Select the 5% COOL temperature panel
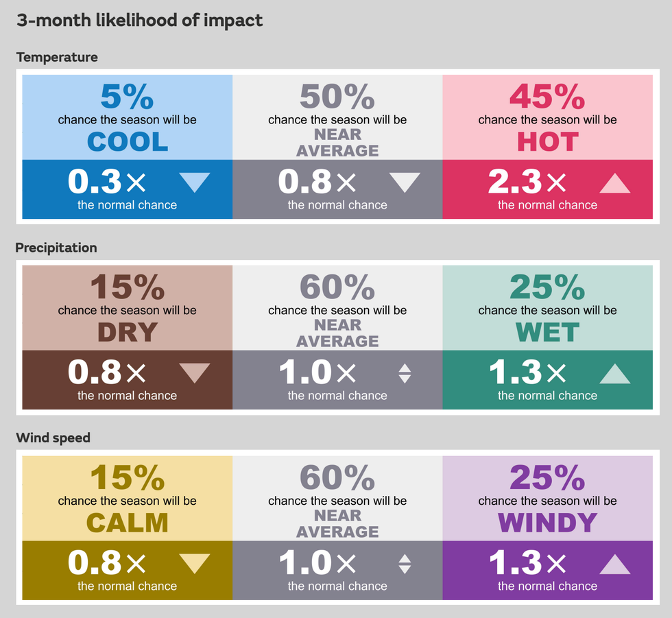Screen dimensions: 672x618 tap(128, 117)
